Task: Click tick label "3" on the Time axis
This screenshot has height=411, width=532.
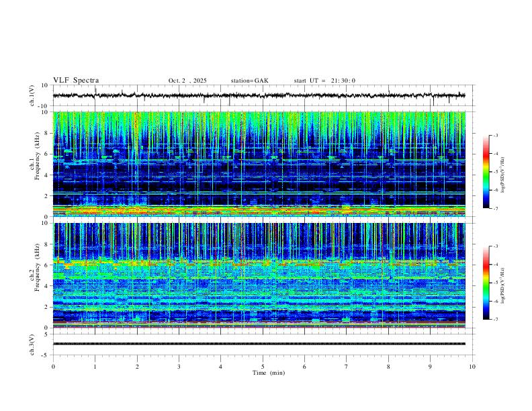Action: (179, 367)
